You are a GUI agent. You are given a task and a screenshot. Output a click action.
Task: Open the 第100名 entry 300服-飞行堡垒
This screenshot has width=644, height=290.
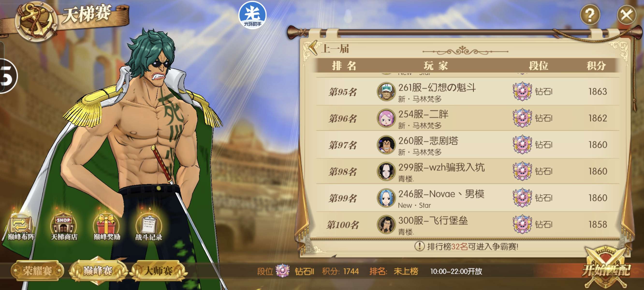(x=468, y=225)
